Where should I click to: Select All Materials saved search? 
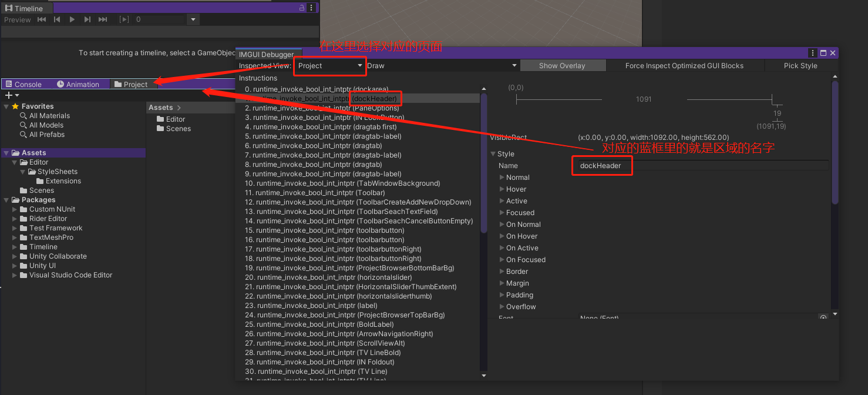tap(49, 116)
